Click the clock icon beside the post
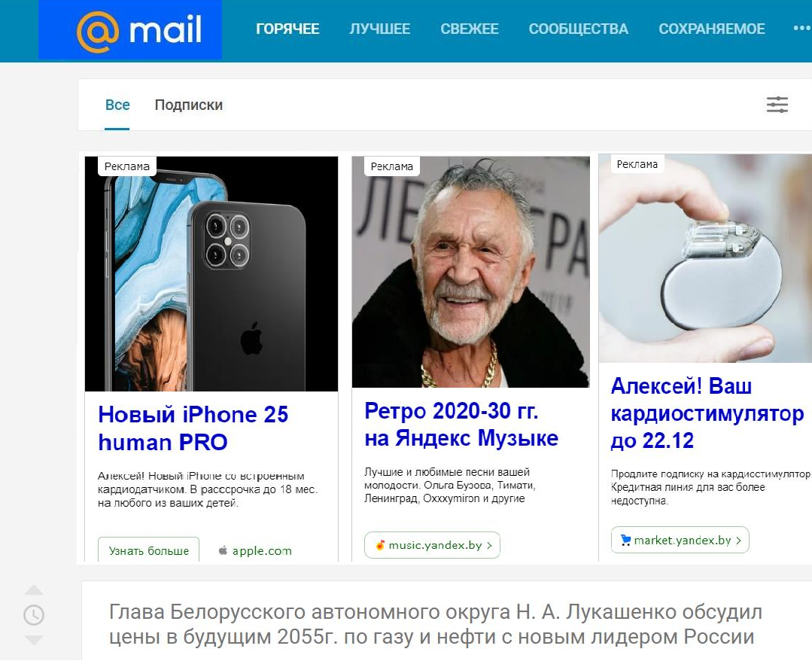This screenshot has height=661, width=812. (34, 615)
